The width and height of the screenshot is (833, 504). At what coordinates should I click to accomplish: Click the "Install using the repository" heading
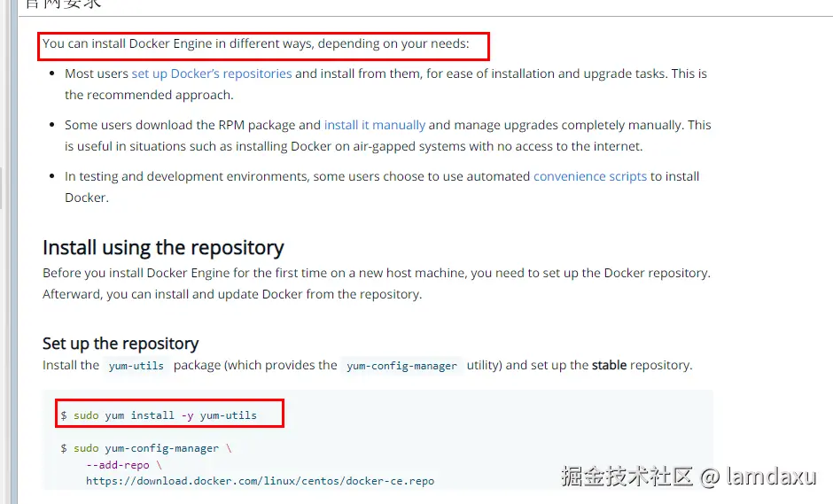coord(163,247)
